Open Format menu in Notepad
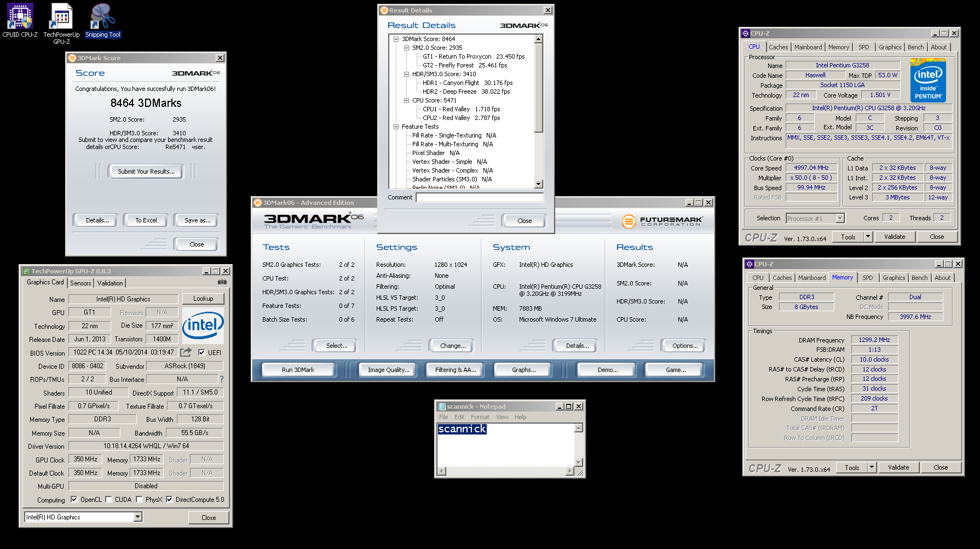The image size is (980, 549). pos(480,417)
